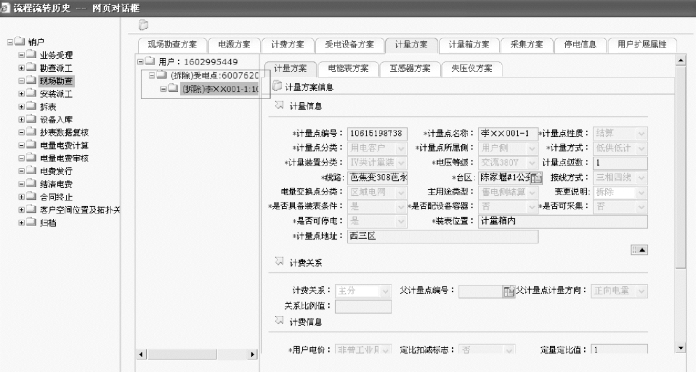
Task: Click the 计量方案信息 section header icon
Action: [x=277, y=86]
